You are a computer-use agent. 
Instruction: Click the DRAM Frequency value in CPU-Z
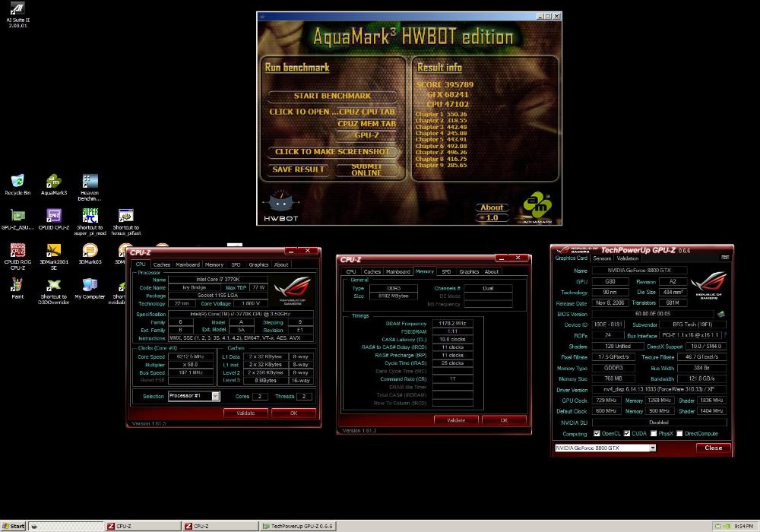click(x=453, y=323)
